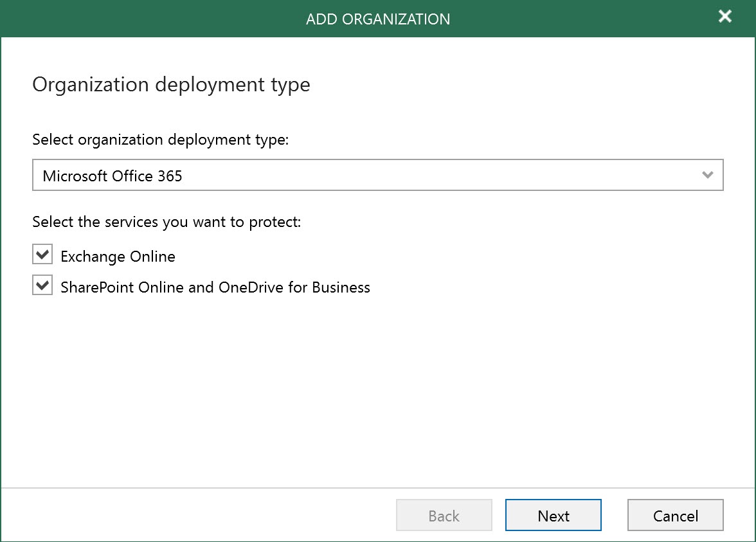The image size is (756, 542).
Task: Toggle SharePoint Online and OneDrive for Business
Action: click(42, 285)
